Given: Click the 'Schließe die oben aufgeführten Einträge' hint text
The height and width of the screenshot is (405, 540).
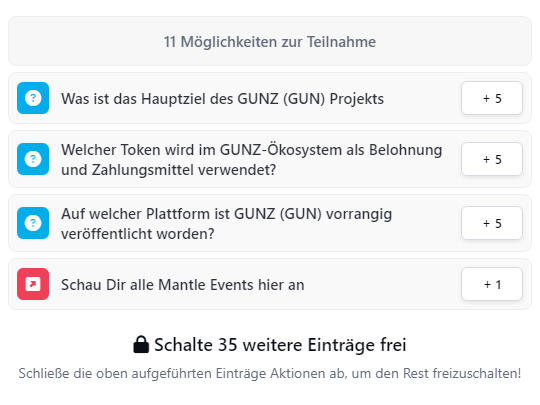Looking at the screenshot, I should point(270,374).
